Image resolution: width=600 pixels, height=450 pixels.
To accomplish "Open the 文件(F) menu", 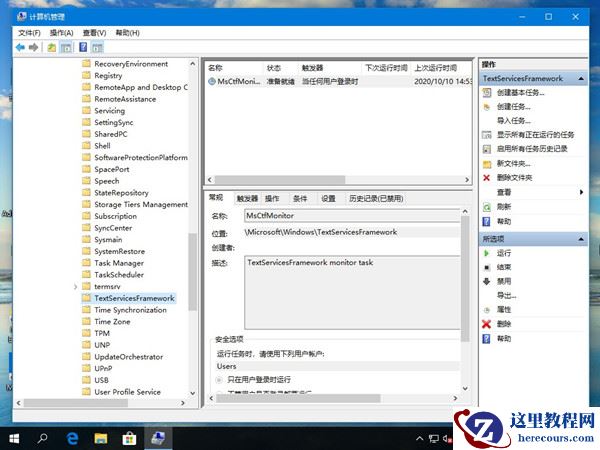I will tap(29, 33).
